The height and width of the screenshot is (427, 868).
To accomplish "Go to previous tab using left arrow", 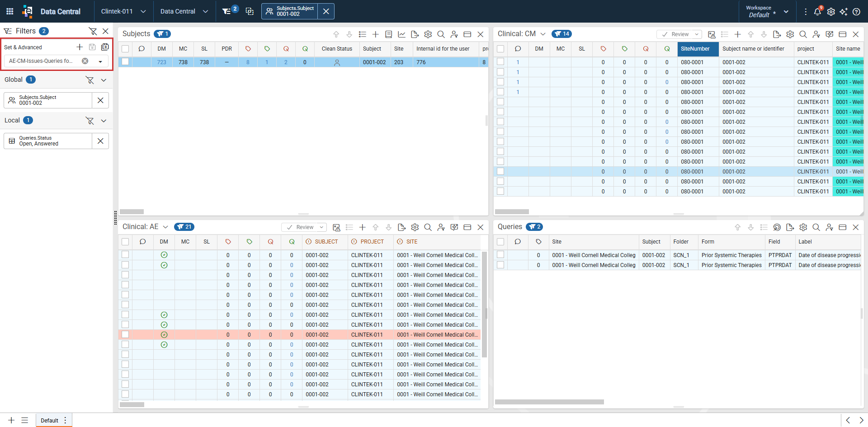I will point(848,420).
